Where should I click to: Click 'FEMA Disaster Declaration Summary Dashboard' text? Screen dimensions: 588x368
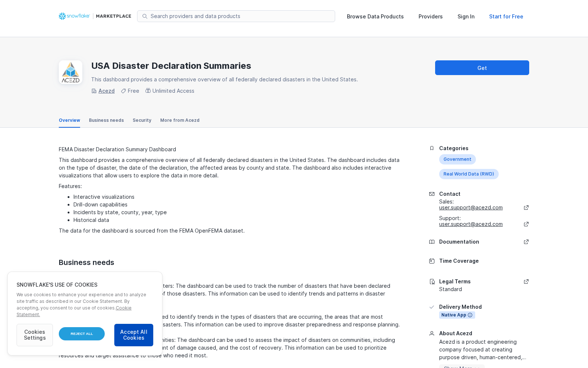(117, 149)
